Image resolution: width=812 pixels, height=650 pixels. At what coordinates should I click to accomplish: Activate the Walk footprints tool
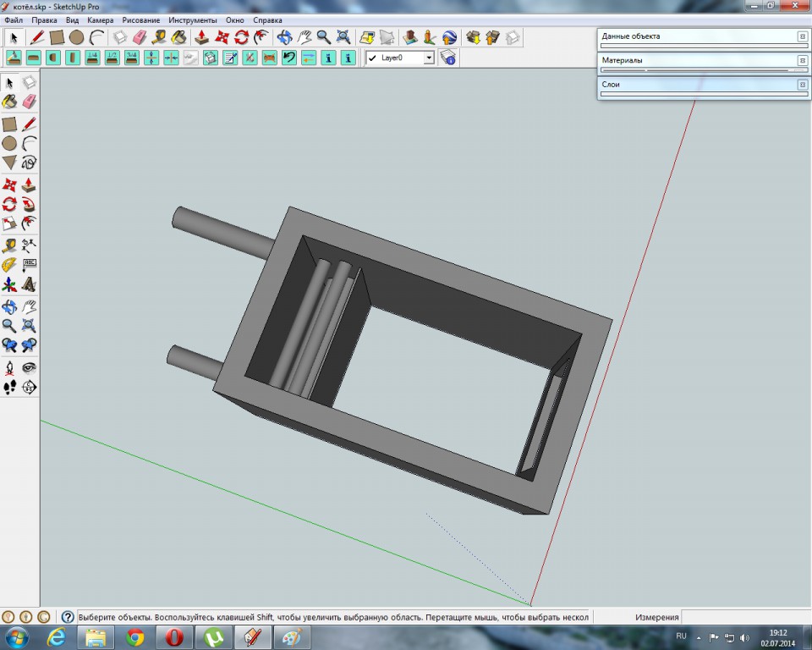9,387
